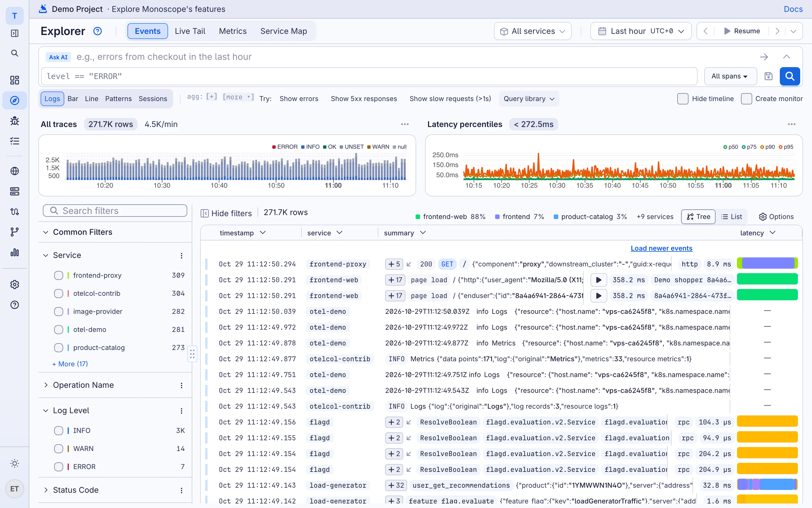This screenshot has height=508, width=812.
Task: Open the Last hour time range dropdown
Action: pos(641,31)
